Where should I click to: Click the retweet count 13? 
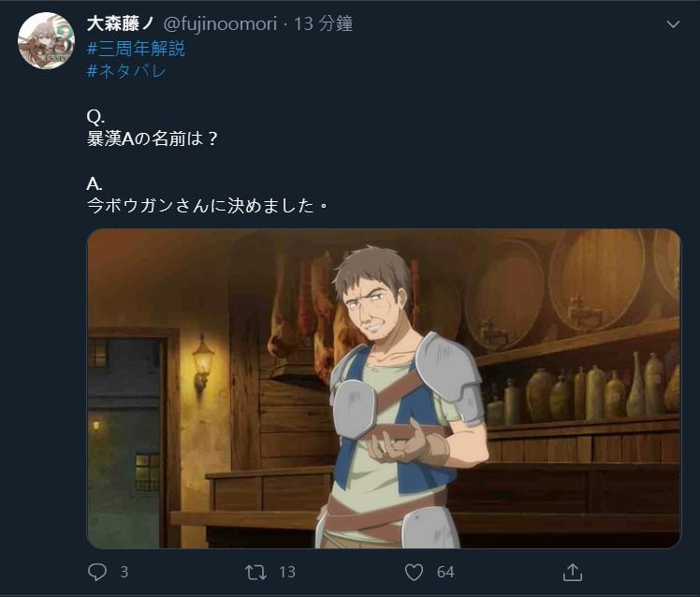[x=287, y=572]
